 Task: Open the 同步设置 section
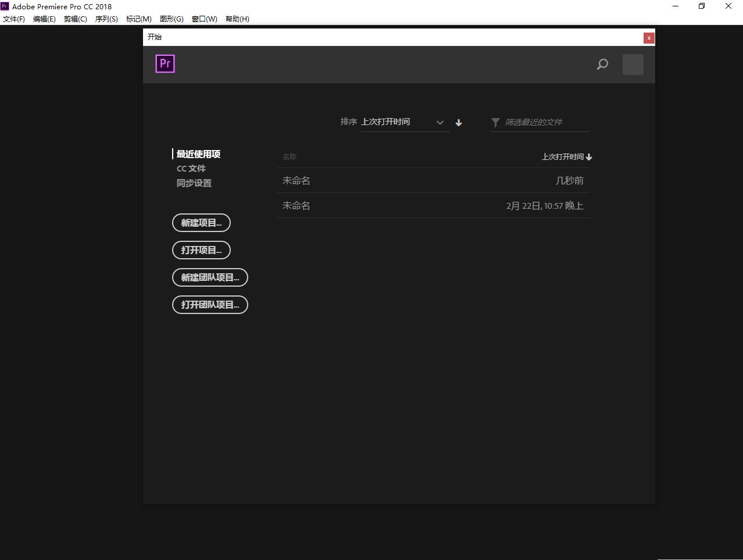(x=194, y=183)
